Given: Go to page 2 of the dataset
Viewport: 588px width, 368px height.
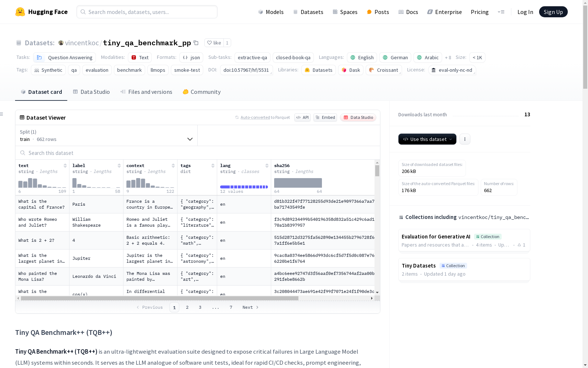Looking at the screenshot, I should click(187, 307).
